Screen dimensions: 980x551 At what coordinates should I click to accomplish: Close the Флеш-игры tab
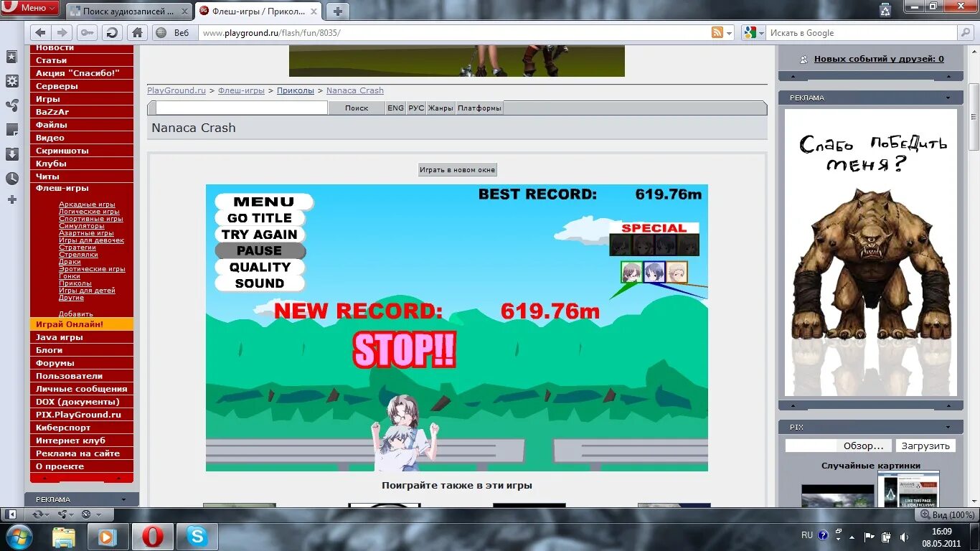(314, 11)
